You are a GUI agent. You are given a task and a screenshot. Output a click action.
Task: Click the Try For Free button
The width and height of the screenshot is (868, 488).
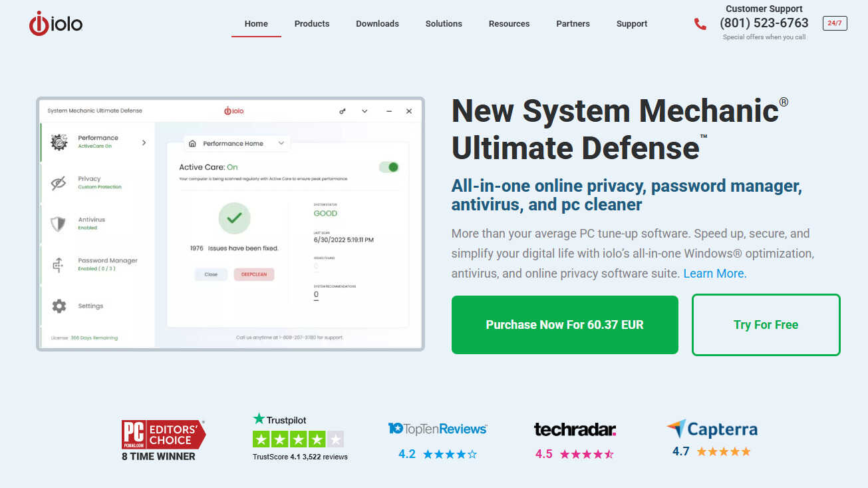pos(766,325)
